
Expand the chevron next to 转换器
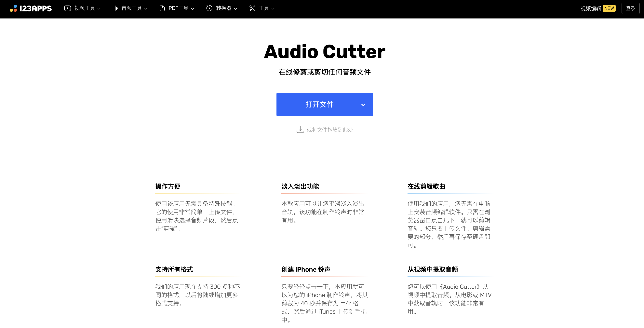(235, 8)
